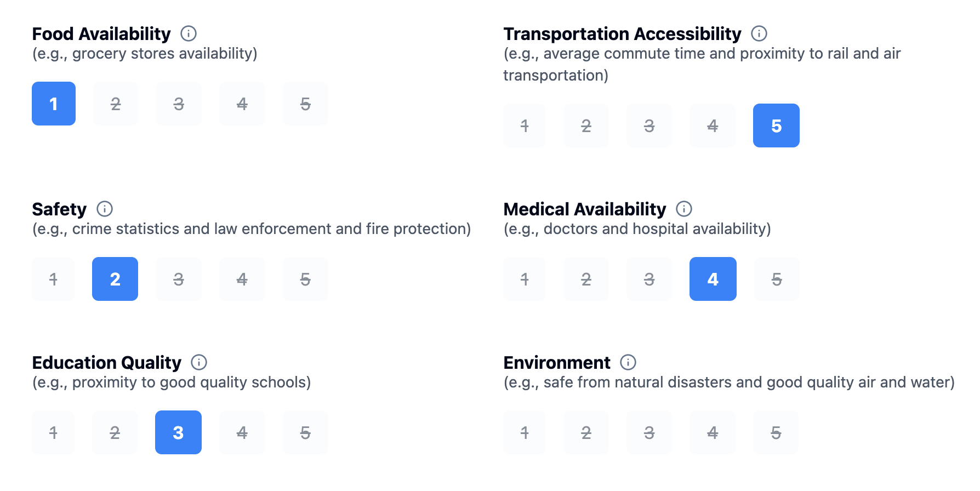Click the Education Quality info icon

(199, 362)
